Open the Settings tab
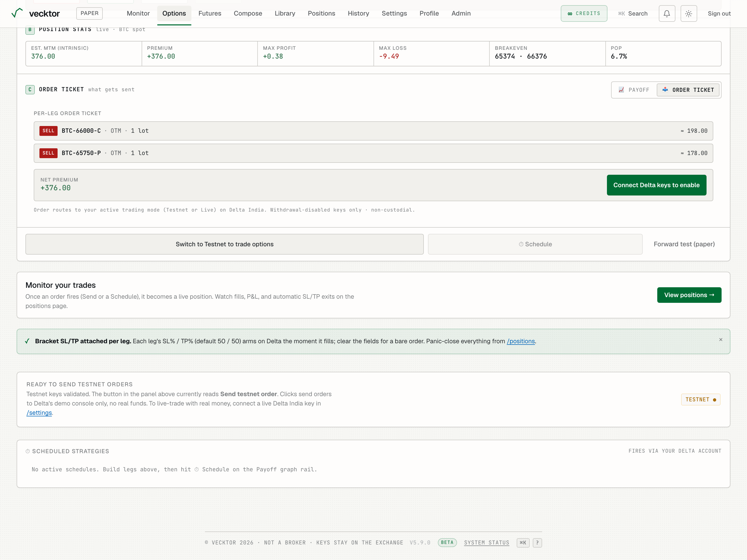 pyautogui.click(x=394, y=13)
